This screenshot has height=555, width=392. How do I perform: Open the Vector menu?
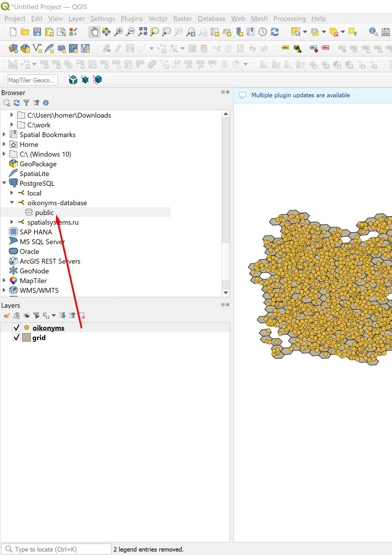pos(158,19)
